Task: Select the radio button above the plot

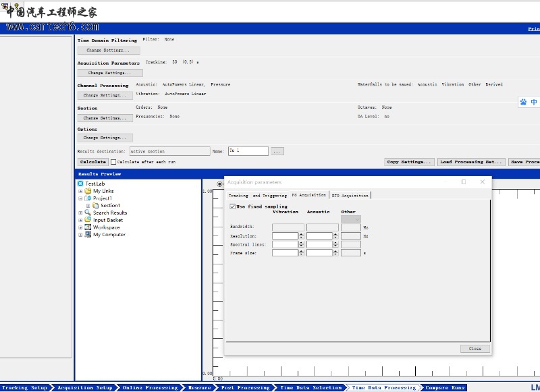Action: [x=219, y=184]
